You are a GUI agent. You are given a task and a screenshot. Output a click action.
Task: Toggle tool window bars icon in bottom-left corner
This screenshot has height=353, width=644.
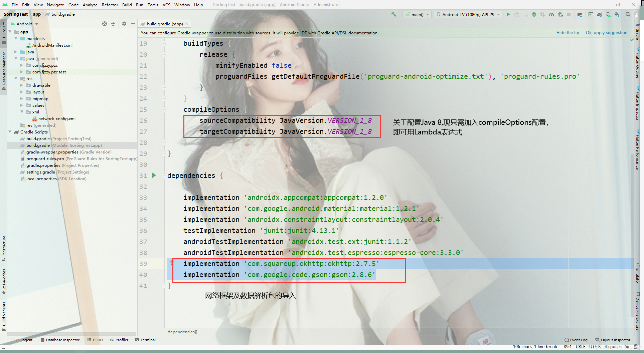(4, 347)
